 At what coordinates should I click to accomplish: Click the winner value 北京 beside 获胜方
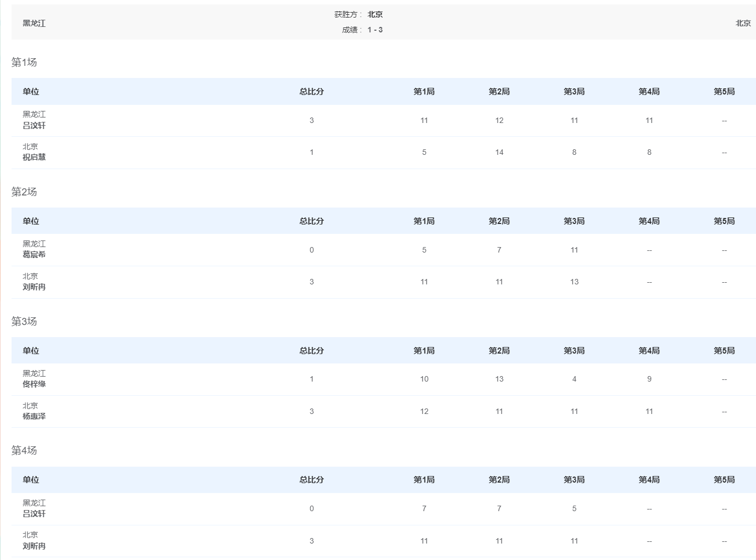tap(375, 15)
